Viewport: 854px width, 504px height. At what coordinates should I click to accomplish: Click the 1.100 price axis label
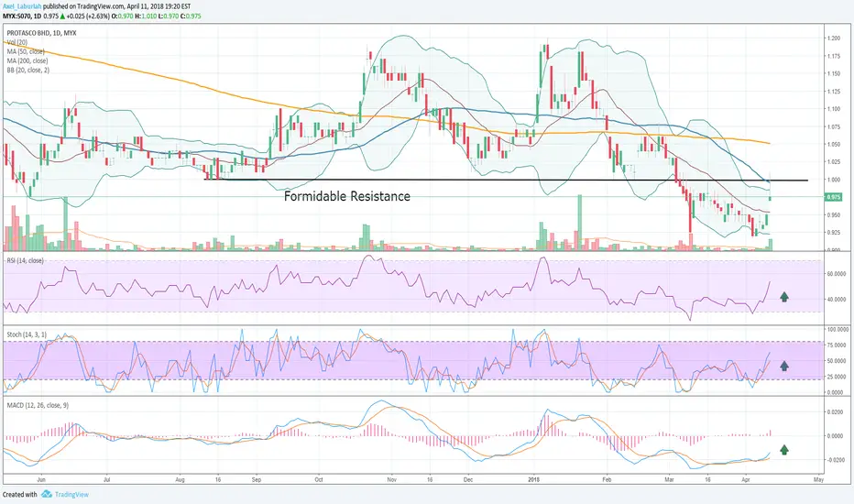point(833,109)
